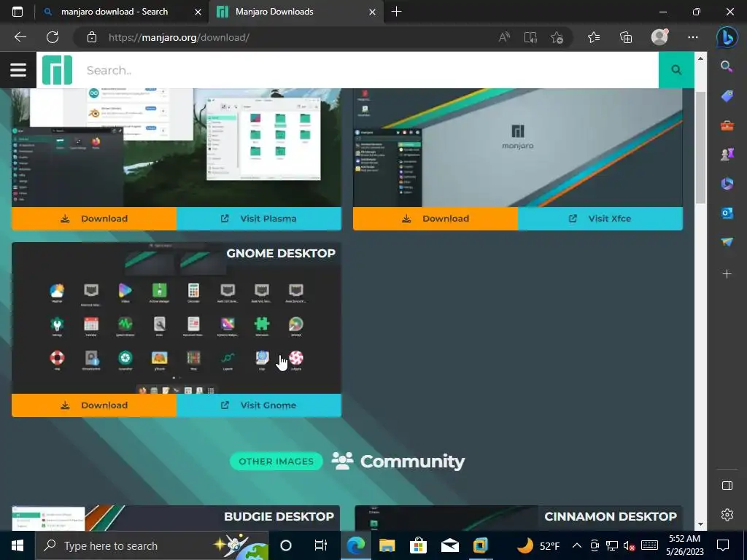Open the sidebar search tool
Viewport: 747px width, 560px height.
[x=727, y=66]
